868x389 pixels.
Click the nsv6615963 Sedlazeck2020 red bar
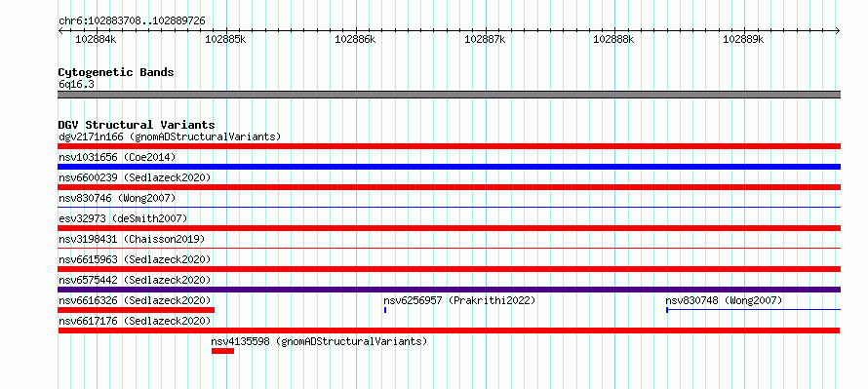pos(449,269)
